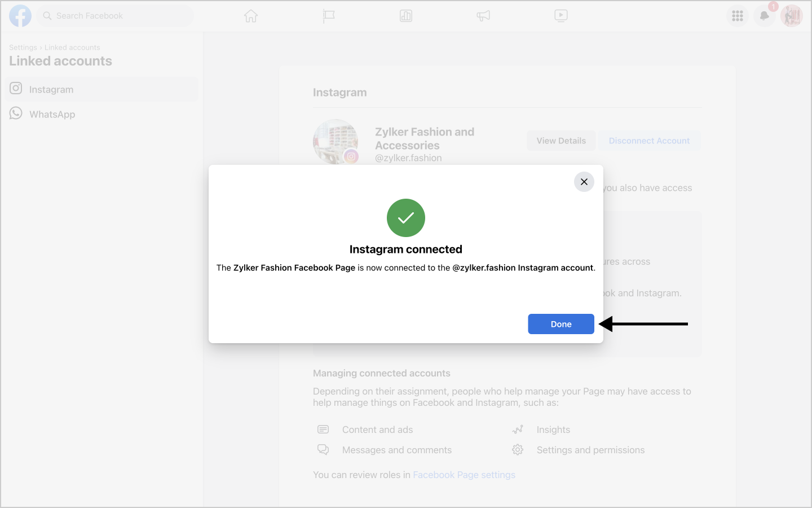The image size is (812, 508).
Task: Click View Details button
Action: [561, 141]
